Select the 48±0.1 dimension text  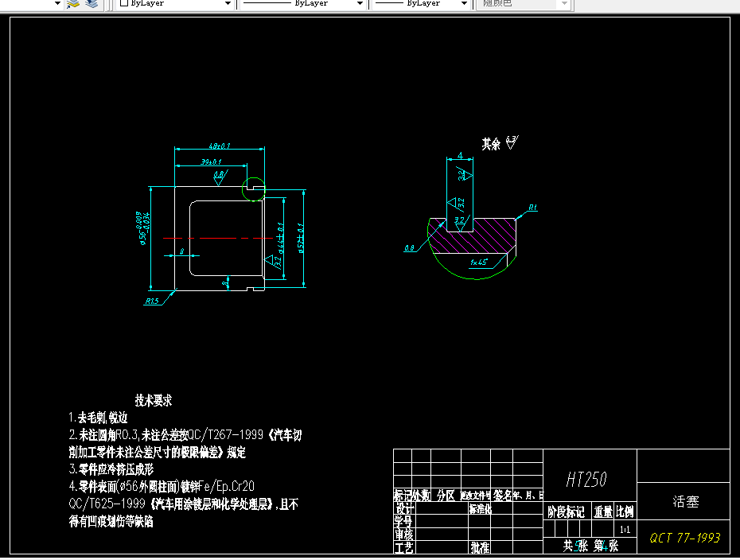(x=220, y=146)
